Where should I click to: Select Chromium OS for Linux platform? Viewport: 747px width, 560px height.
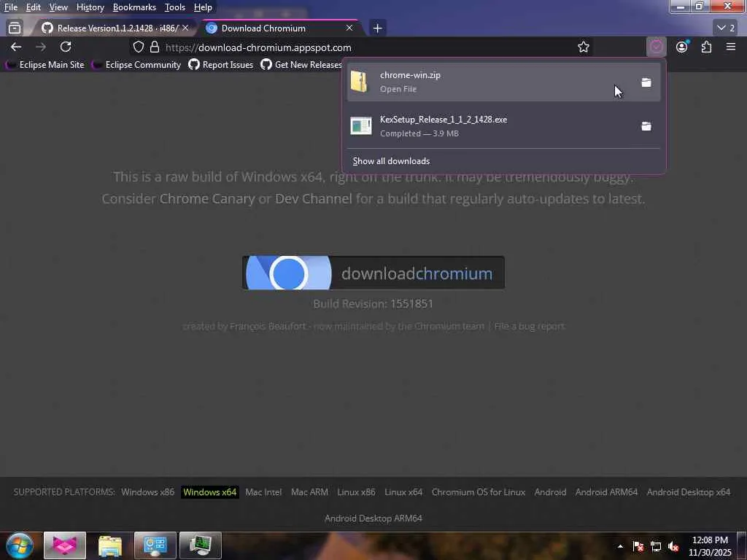click(479, 492)
